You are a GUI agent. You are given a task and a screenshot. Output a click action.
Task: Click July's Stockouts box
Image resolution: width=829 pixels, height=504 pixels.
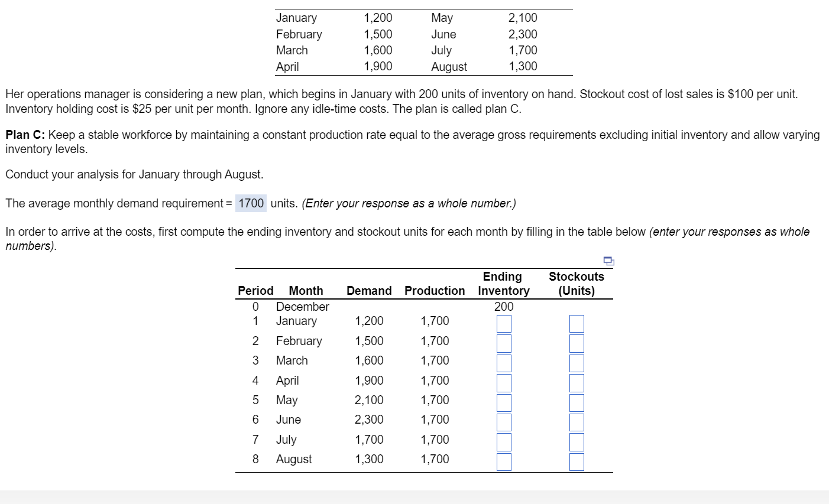pos(577,441)
